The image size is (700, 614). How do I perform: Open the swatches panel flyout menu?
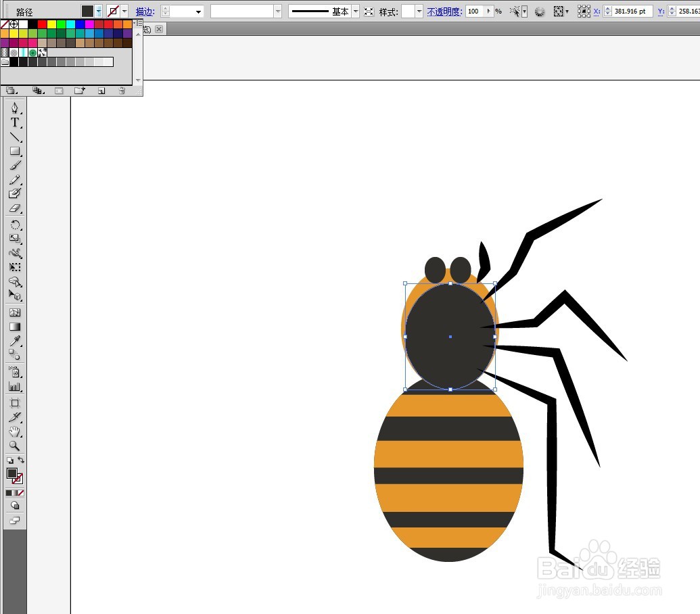tap(139, 23)
